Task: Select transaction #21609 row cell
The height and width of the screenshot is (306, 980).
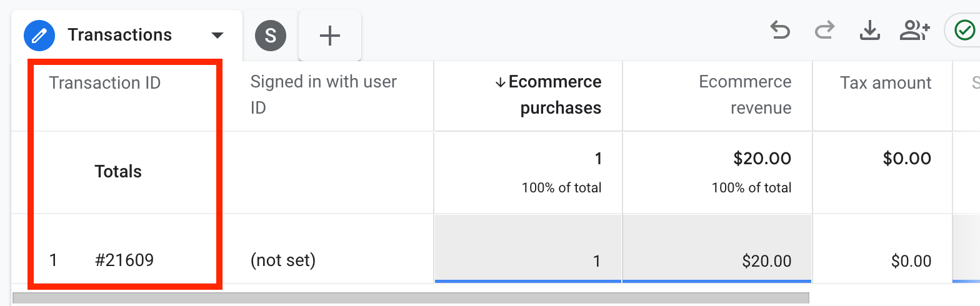Action: pyautogui.click(x=124, y=260)
